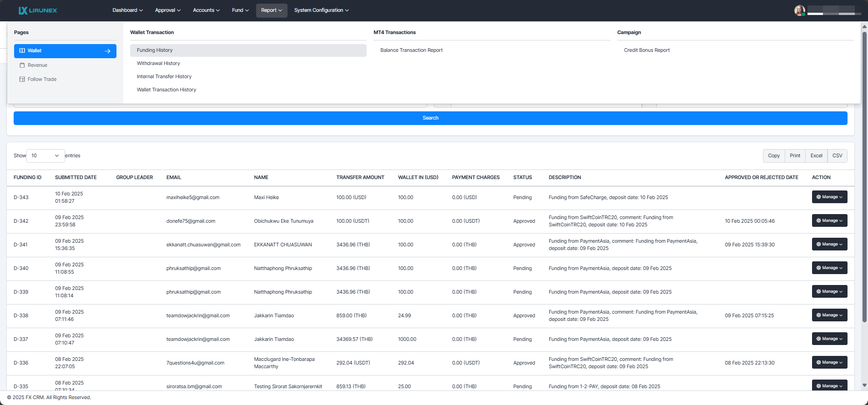Click the Revenue clipboard icon
This screenshot has height=405, width=868.
22,65
